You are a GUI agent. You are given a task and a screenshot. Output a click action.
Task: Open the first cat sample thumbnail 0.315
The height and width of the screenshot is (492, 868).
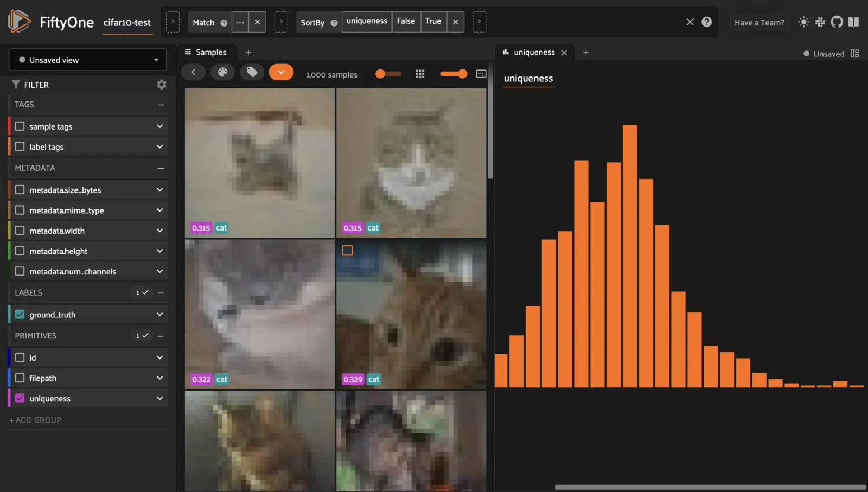coord(260,163)
